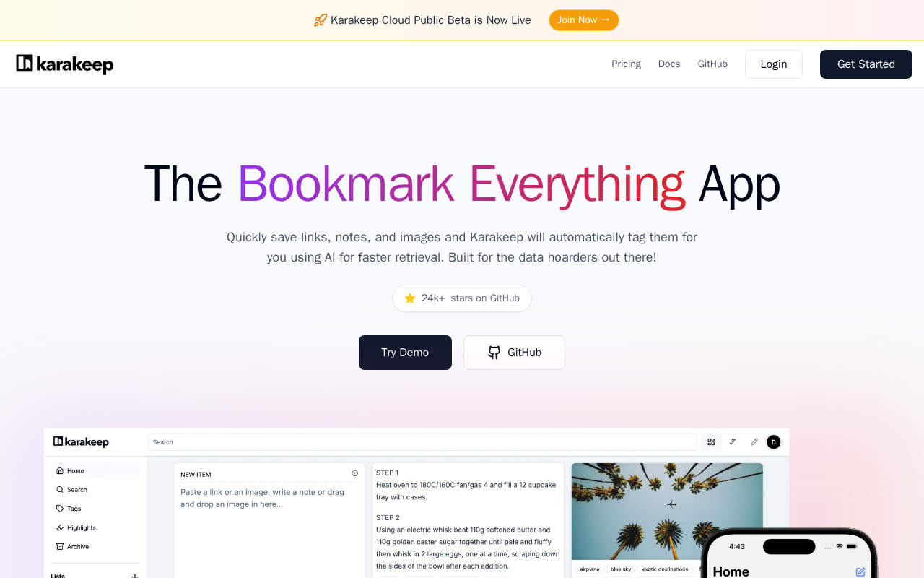This screenshot has width=924, height=578.
Task: Click the info icon in New Item card
Action: pos(354,474)
